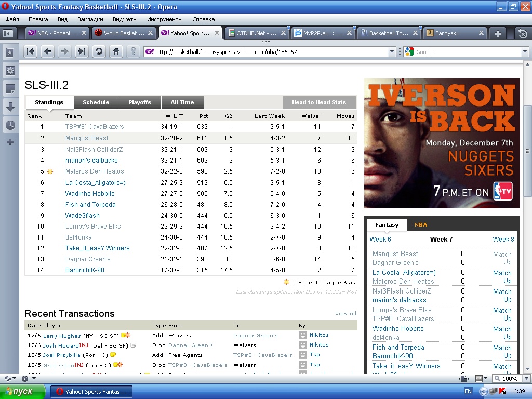The height and width of the screenshot is (399, 532).
Task: Open the Закладки menu
Action: click(x=90, y=19)
